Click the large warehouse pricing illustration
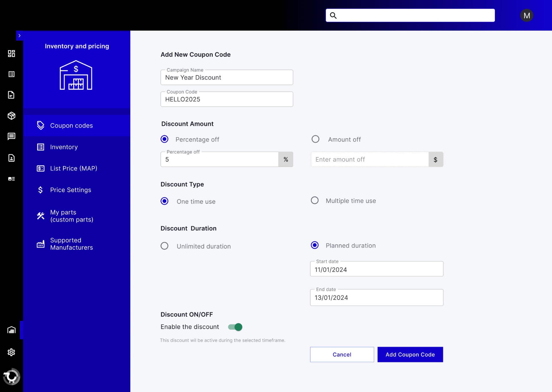Screen dimensions: 552x392 [76, 75]
